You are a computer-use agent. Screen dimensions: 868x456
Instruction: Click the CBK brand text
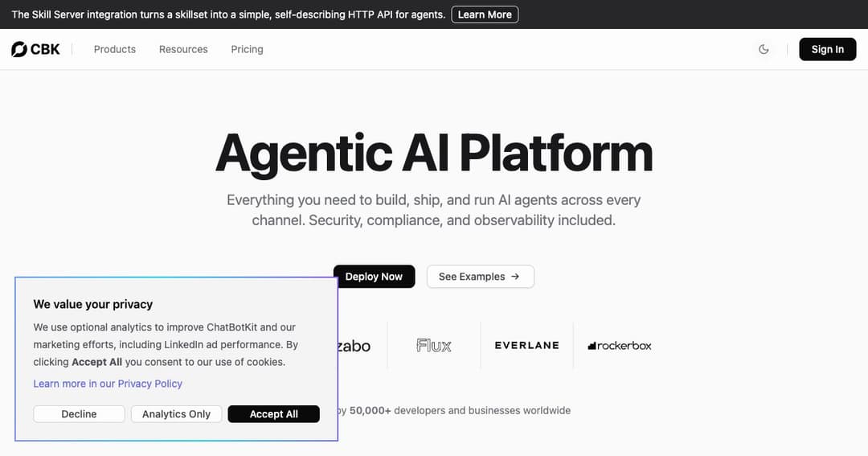(x=45, y=49)
